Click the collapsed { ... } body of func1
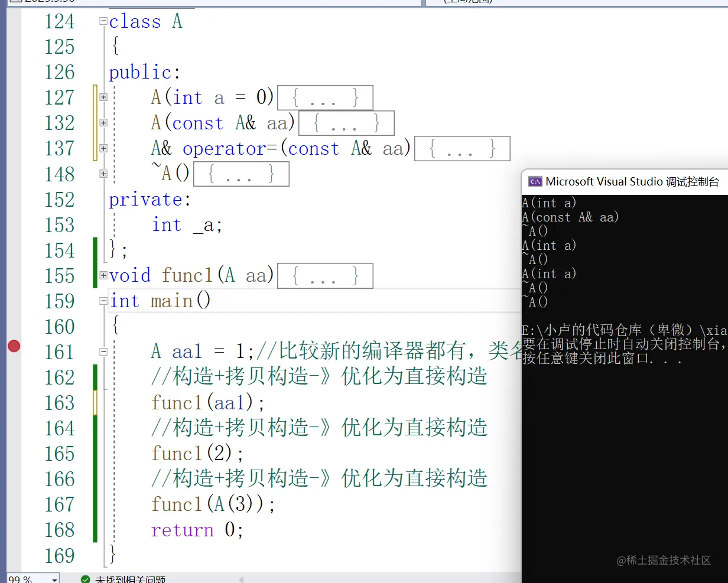Image resolution: width=728 pixels, height=583 pixels. click(325, 275)
